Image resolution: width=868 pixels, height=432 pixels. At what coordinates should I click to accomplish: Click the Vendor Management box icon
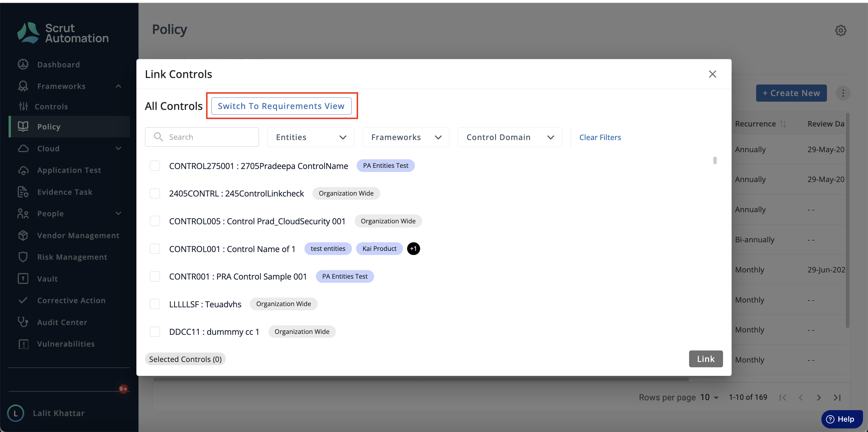[x=23, y=235]
